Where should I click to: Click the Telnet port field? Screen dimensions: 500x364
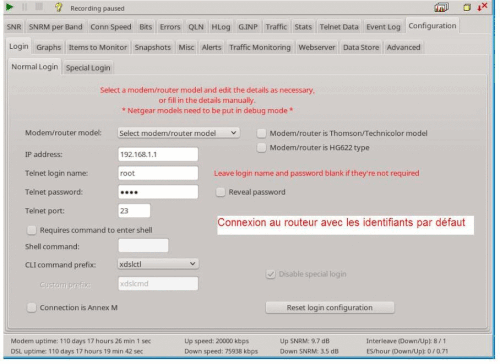(x=134, y=211)
